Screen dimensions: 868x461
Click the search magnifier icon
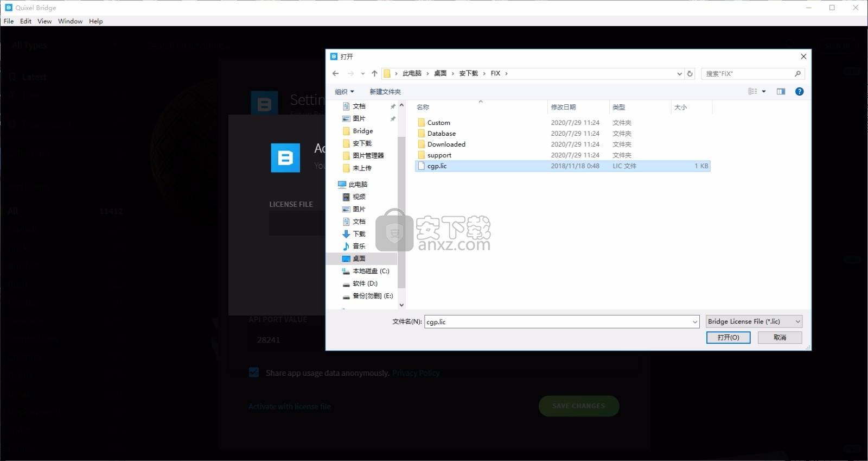(797, 73)
